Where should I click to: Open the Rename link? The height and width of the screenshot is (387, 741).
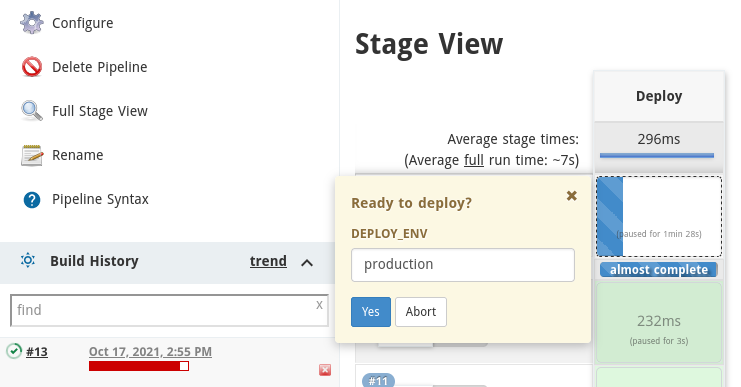tap(78, 155)
